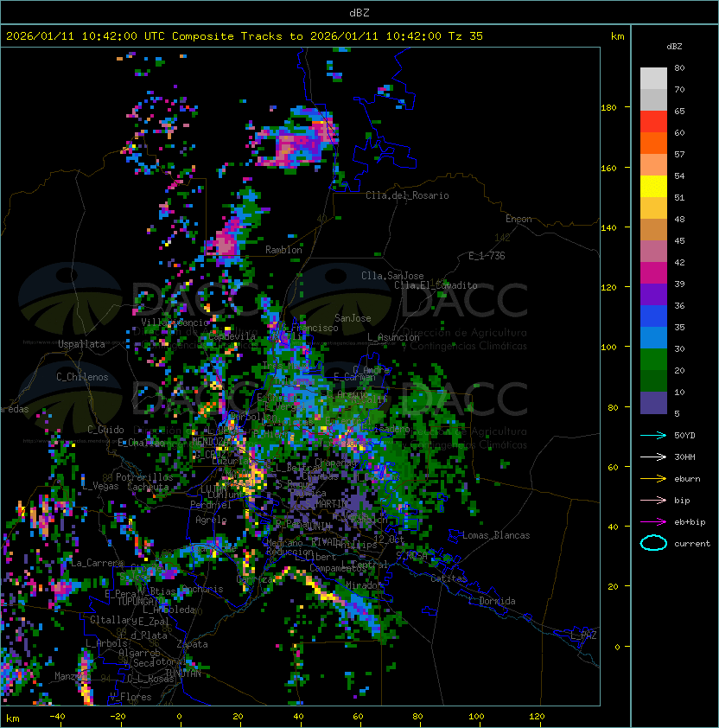
Task: Click the dBZ heading above color scale
Action: (x=674, y=47)
